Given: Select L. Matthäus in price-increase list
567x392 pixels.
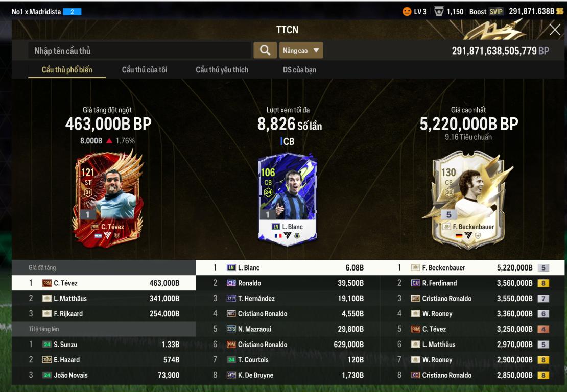Looking at the screenshot, I should click(x=104, y=299).
